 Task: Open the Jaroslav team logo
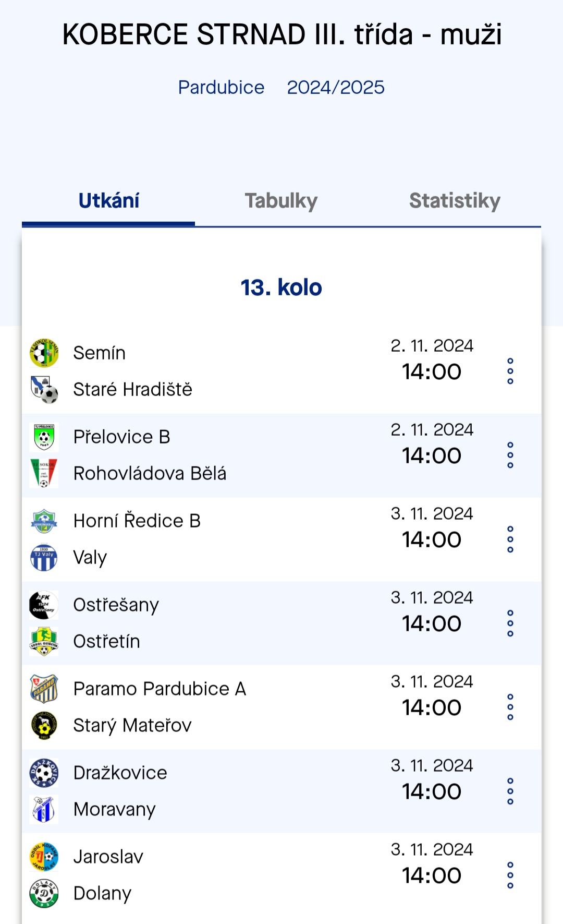coord(44,857)
